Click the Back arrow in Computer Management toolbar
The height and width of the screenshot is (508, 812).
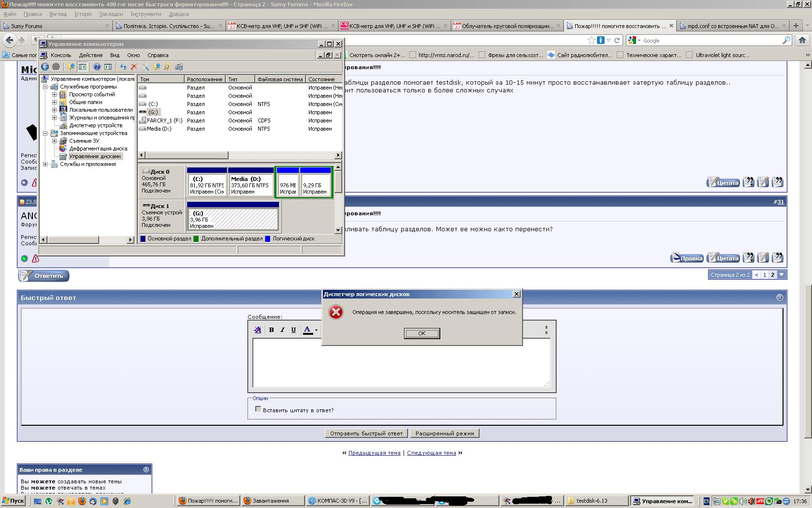click(45, 67)
